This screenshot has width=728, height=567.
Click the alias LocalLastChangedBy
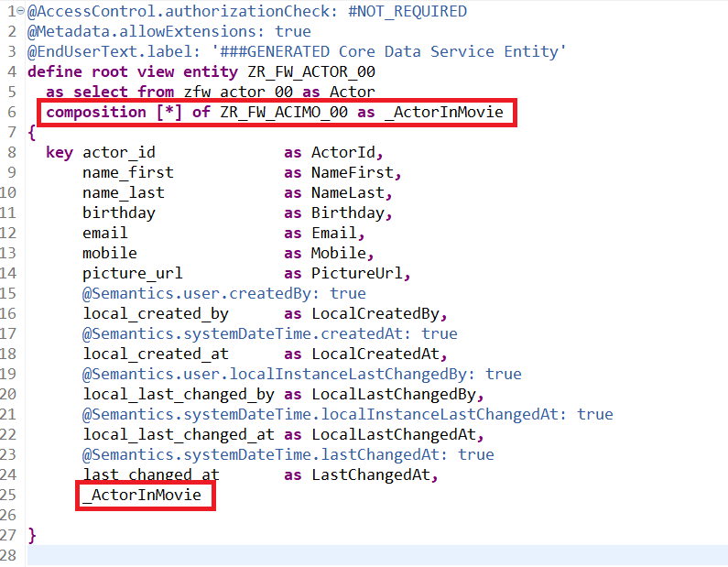click(x=394, y=394)
